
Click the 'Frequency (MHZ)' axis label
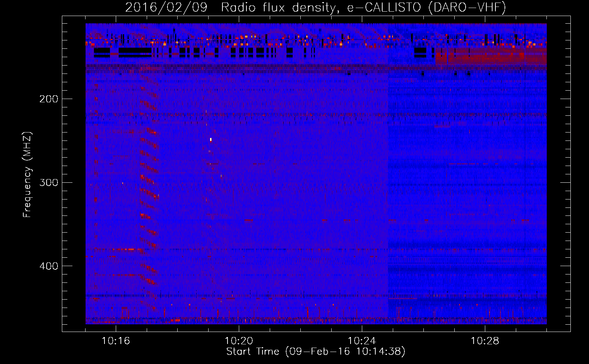pyautogui.click(x=27, y=174)
